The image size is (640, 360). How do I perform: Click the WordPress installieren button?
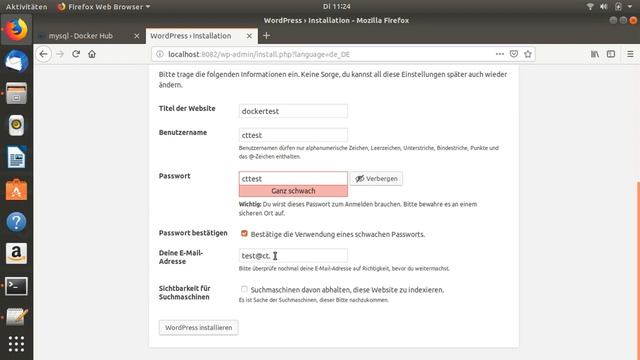(x=198, y=327)
